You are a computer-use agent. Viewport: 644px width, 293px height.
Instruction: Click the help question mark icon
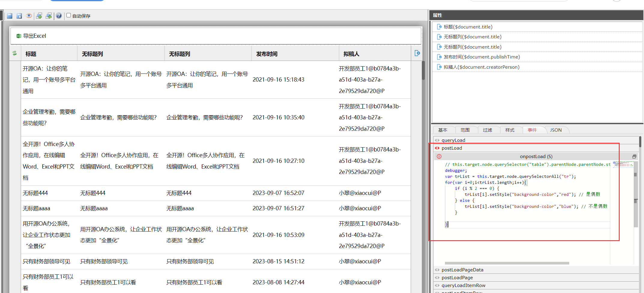point(59,16)
